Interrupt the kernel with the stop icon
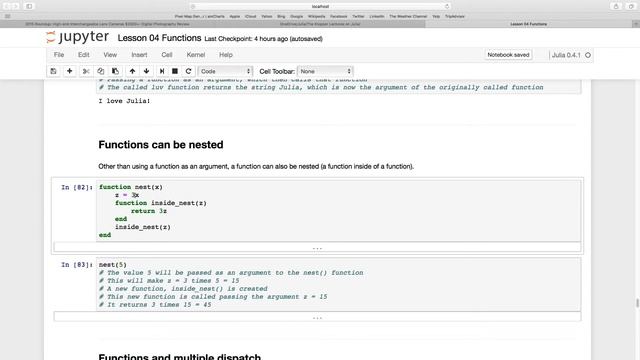The height and width of the screenshot is (360, 640). pyautogui.click(x=175, y=71)
